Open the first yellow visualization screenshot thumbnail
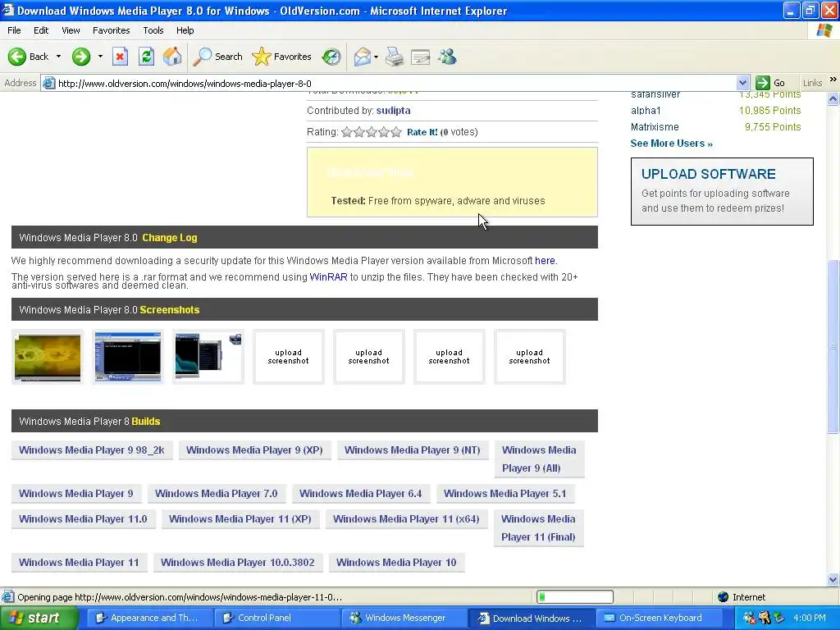This screenshot has height=630, width=840. (x=48, y=357)
